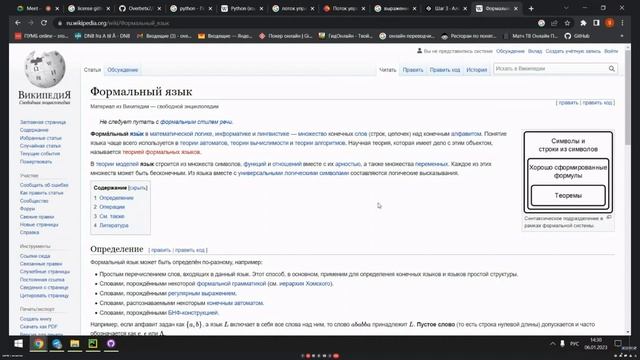Reload the page with the refresh icon
Screen dimensions: 640x360
pos(44,23)
